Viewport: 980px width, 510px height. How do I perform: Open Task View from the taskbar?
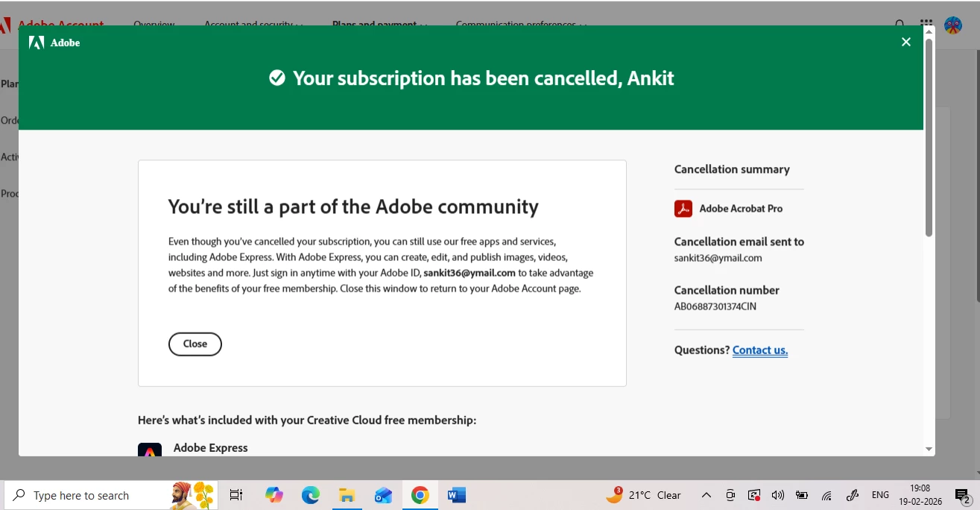(236, 495)
